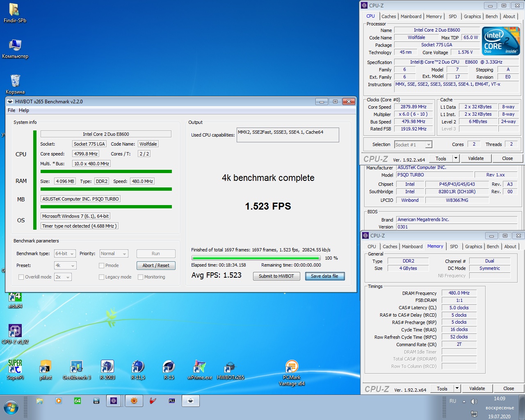
Task: Click the Show desktop strip
Action: [x=522, y=407]
